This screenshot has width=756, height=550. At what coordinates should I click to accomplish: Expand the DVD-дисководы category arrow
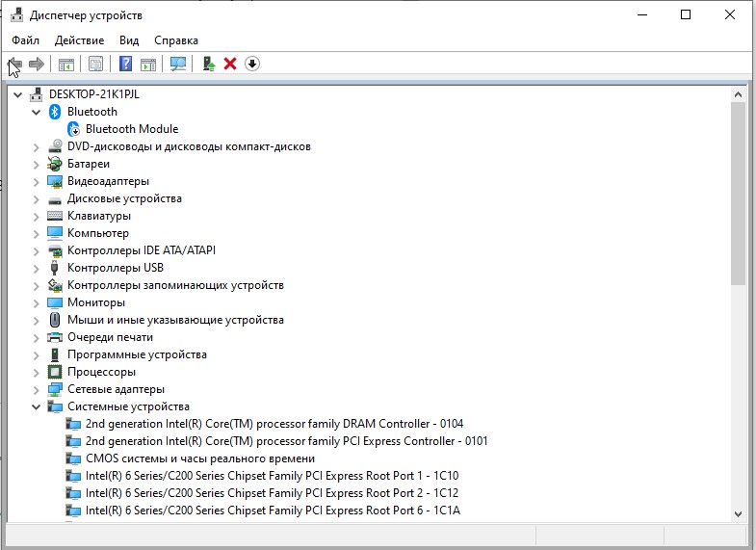click(37, 147)
